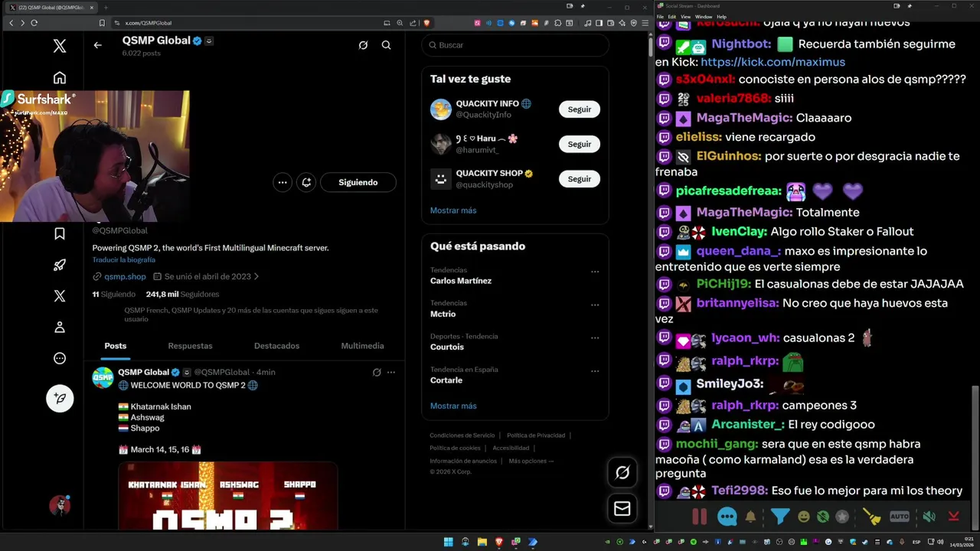Switch to the Destacados tab

(x=277, y=346)
